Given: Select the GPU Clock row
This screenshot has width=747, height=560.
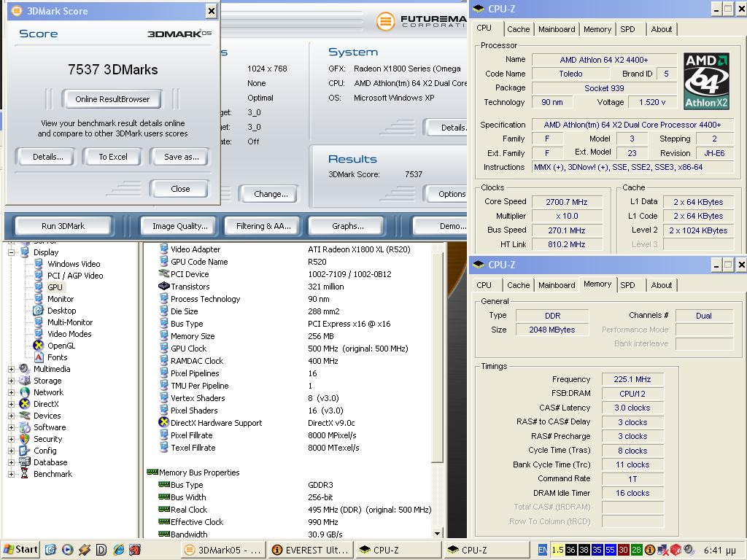Looking at the screenshot, I should point(295,348).
